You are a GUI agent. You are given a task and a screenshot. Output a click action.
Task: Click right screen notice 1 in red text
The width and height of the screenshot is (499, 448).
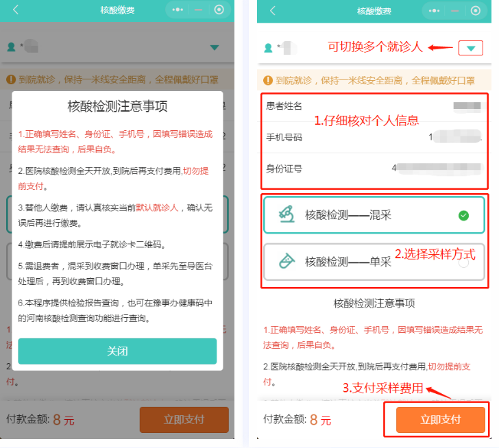click(x=373, y=337)
